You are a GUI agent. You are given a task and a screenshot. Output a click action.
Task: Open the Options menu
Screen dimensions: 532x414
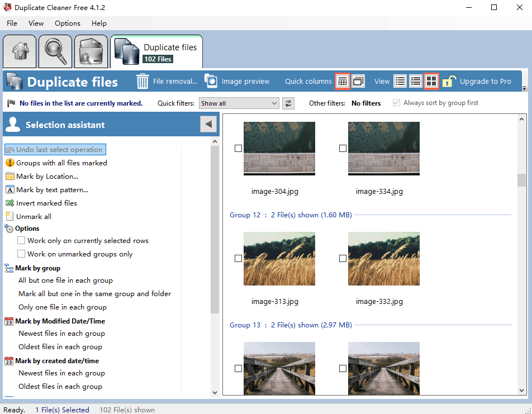tap(68, 23)
